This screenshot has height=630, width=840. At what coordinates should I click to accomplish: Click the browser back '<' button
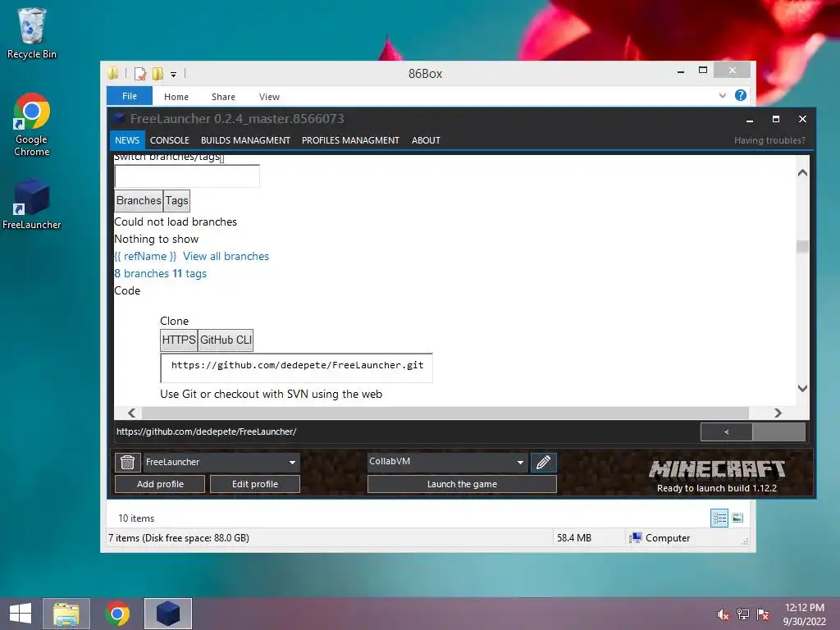coord(727,431)
